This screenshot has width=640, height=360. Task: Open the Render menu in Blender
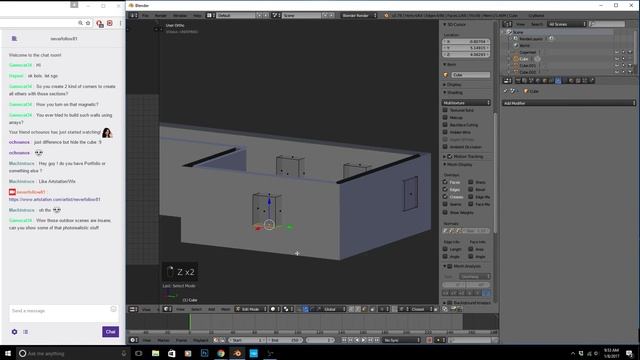point(160,16)
